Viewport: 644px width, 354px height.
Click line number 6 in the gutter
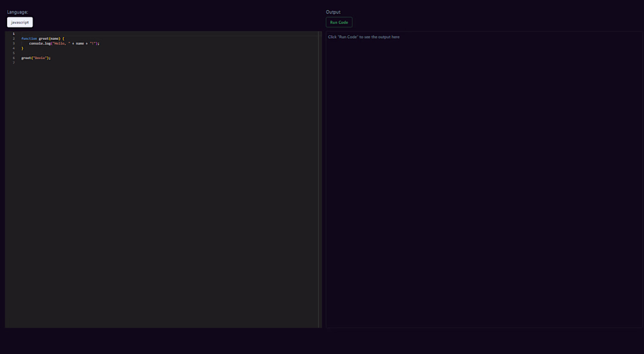13,58
